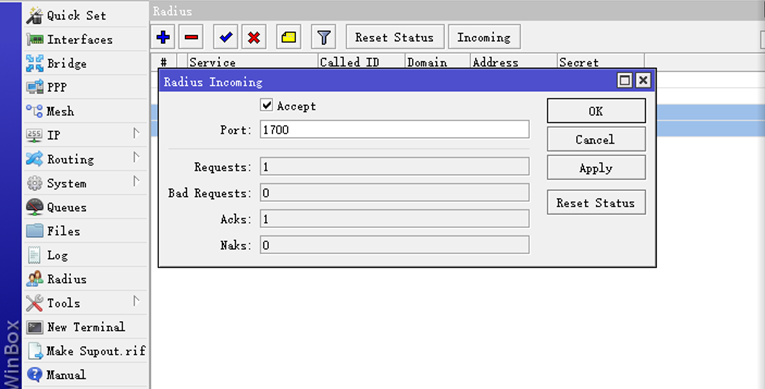
Task: Expand the System submenu arrow
Action: click(136, 181)
